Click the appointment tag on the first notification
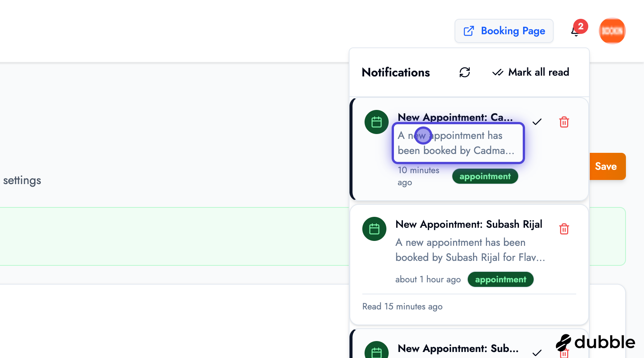This screenshot has width=644, height=358. coord(485,176)
